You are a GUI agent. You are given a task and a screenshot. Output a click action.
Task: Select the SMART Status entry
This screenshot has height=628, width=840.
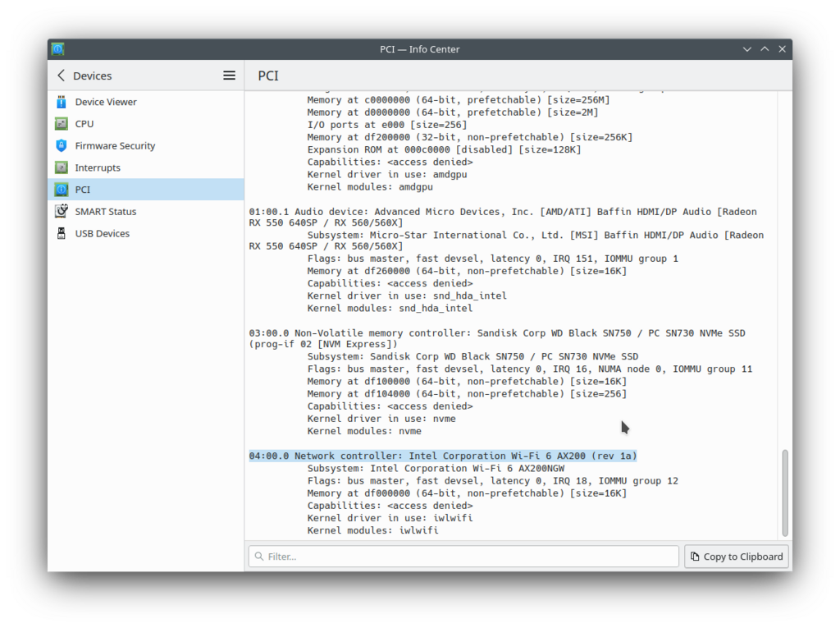[x=106, y=211]
